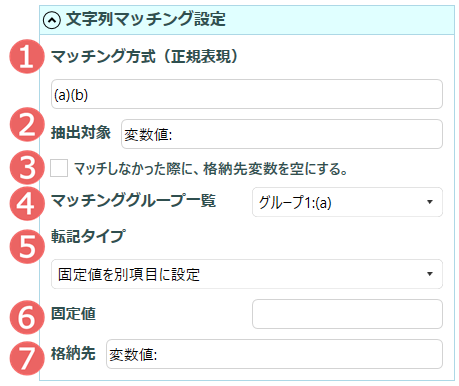Screen dimensions: 459x386
Task: Click the マッチング方式（正規表現） label
Action: pos(144,56)
